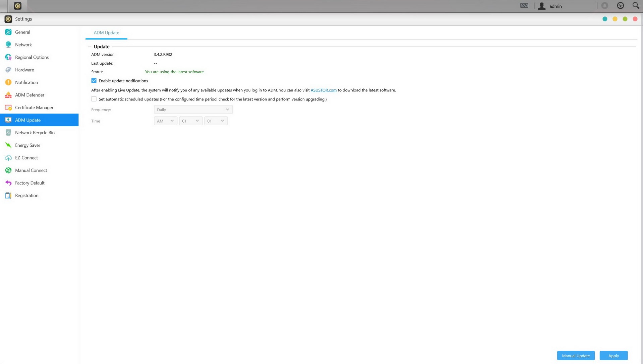Click the ADM Defender firewall icon
The height and width of the screenshot is (364, 643).
[x=8, y=95]
